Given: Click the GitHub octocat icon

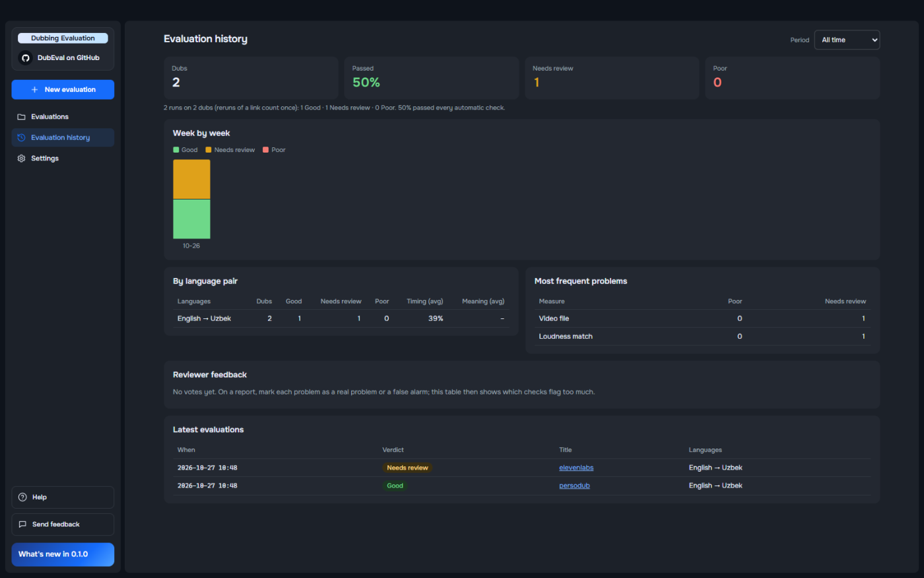Looking at the screenshot, I should (25, 58).
